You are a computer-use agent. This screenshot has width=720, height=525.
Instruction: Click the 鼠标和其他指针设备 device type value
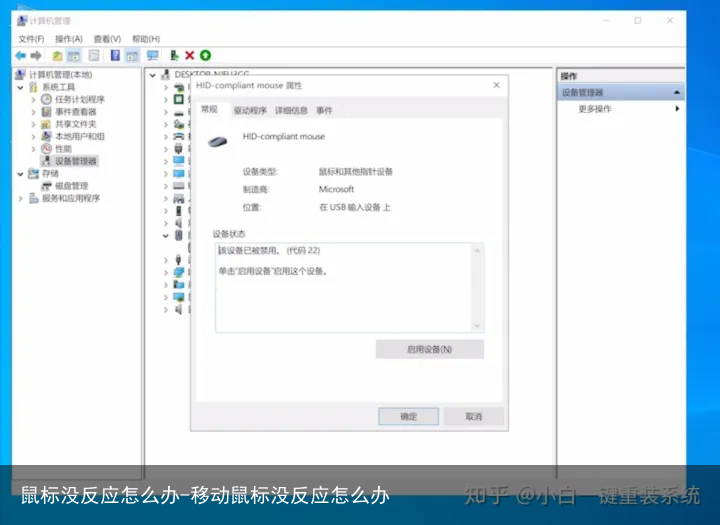point(356,172)
